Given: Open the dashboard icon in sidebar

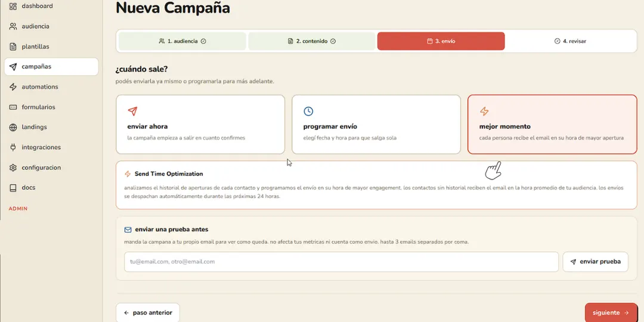Looking at the screenshot, I should click(x=13, y=6).
